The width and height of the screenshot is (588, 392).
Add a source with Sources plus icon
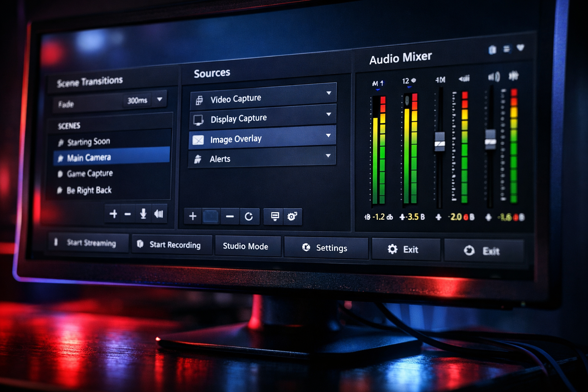(193, 216)
